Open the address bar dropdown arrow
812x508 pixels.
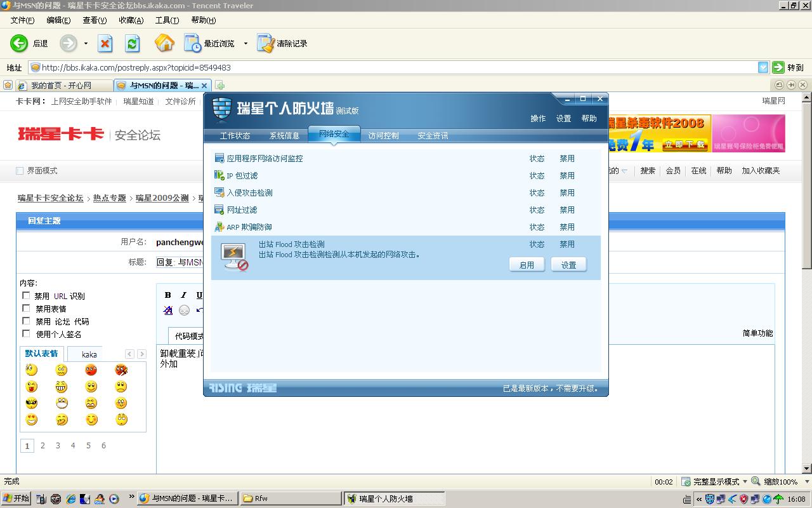[x=763, y=67]
